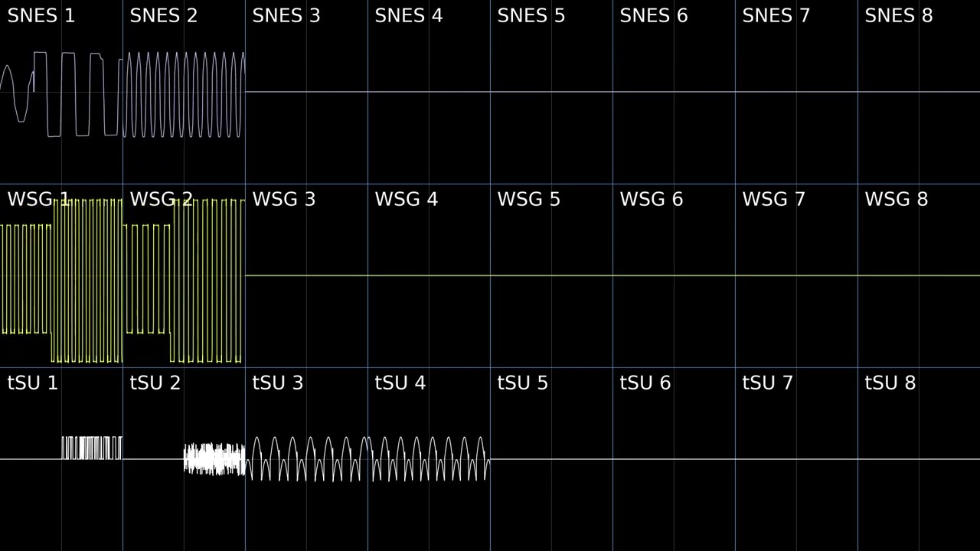Click the WSG 1 channel label

(x=39, y=200)
